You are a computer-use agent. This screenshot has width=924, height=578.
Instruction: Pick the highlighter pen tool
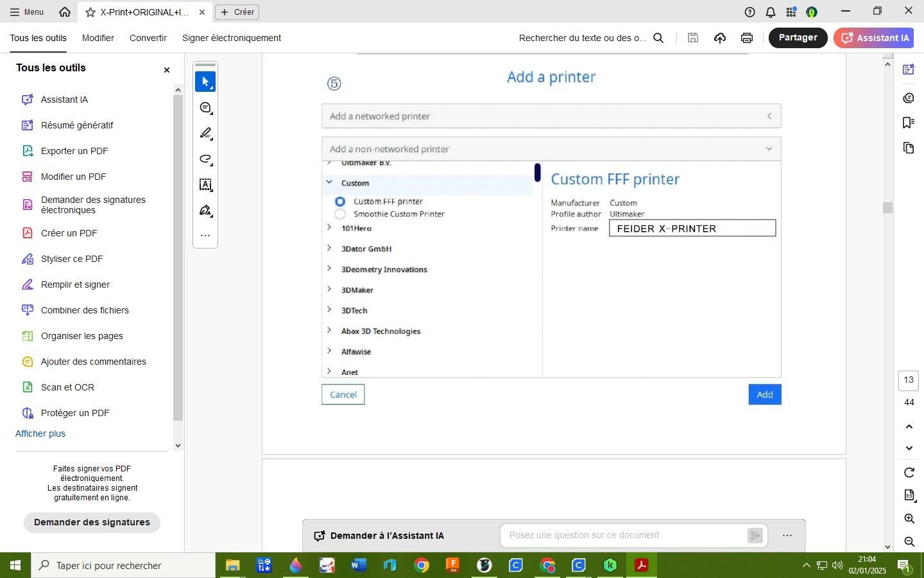205,134
